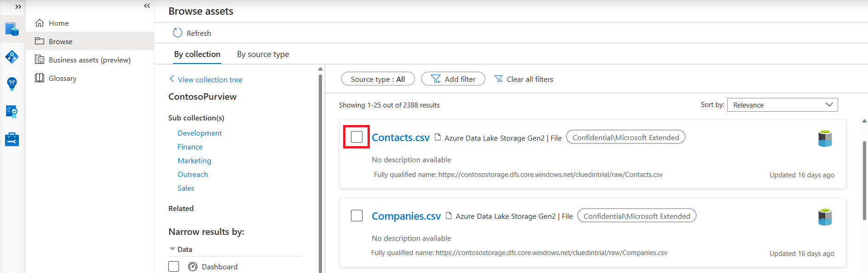The height and width of the screenshot is (273, 868).
Task: Open the Insights lightbulb icon
Action: pyautogui.click(x=12, y=84)
